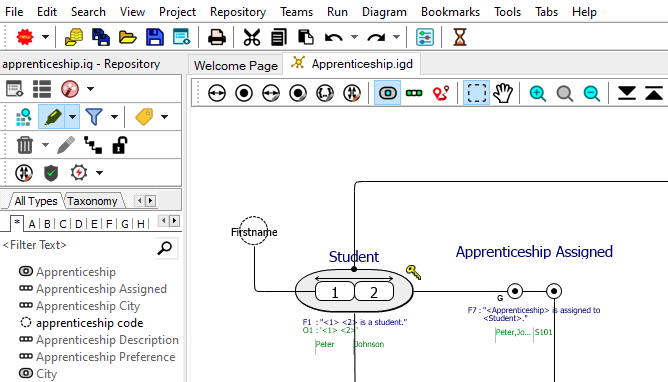This screenshot has width=668, height=382.
Task: Open the lightning gear dropdown
Action: pyautogui.click(x=99, y=173)
